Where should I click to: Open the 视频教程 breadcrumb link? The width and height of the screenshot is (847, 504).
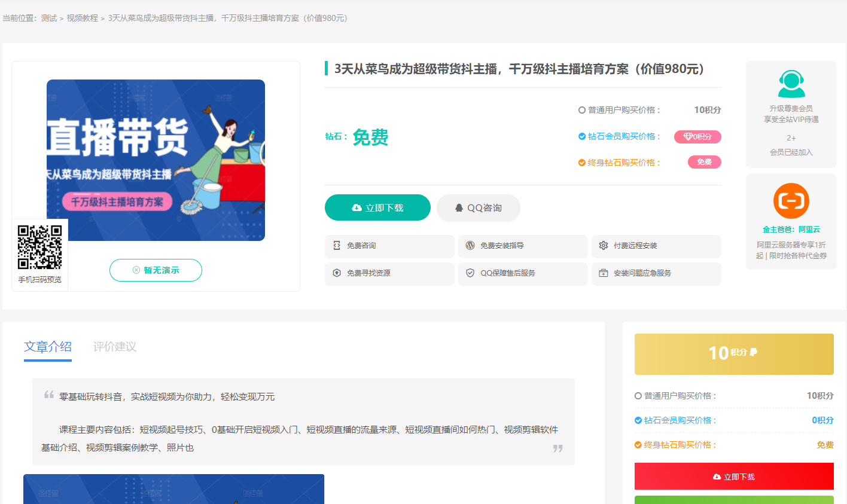pos(83,18)
